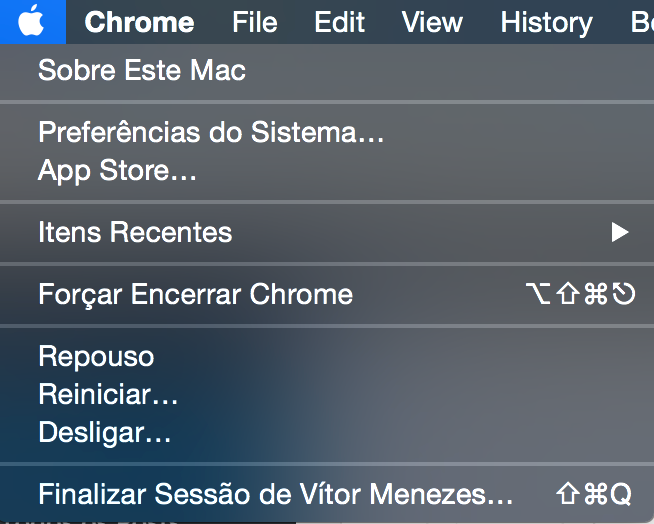Click the Apple logo menu icon

(32, 21)
